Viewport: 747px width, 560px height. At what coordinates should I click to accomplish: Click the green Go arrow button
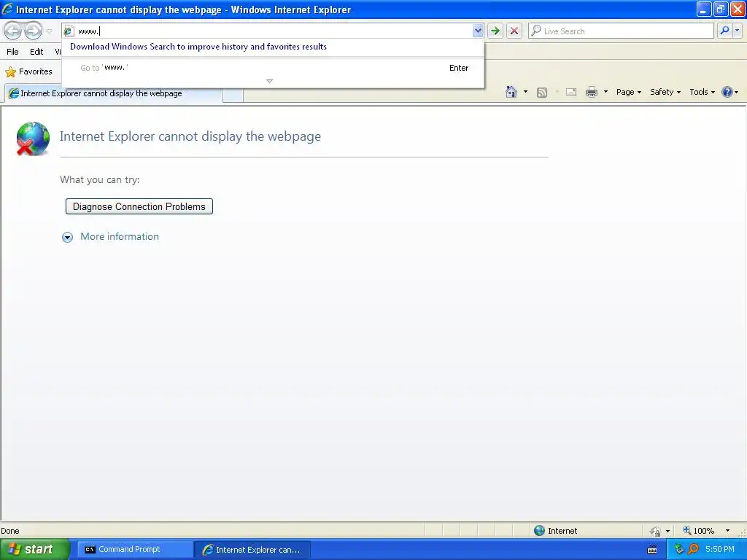(495, 31)
